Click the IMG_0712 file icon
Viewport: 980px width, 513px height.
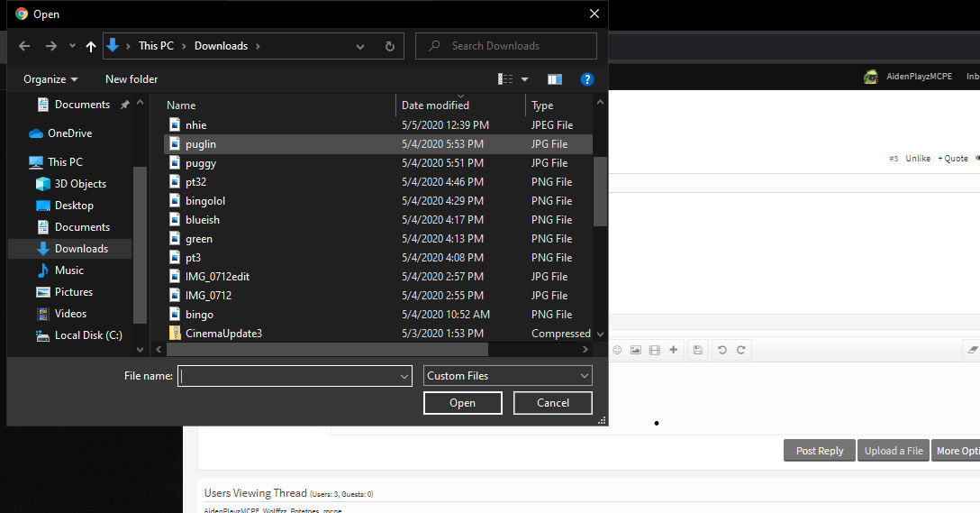[175, 296]
